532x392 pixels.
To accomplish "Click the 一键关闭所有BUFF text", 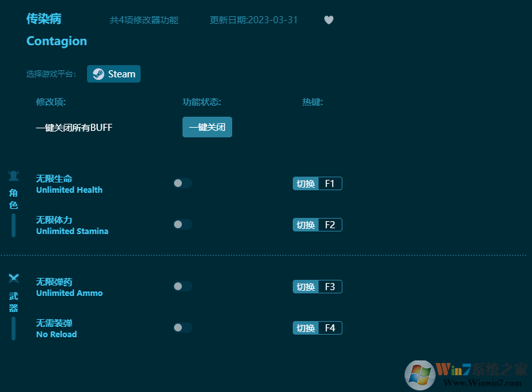I will [x=74, y=128].
